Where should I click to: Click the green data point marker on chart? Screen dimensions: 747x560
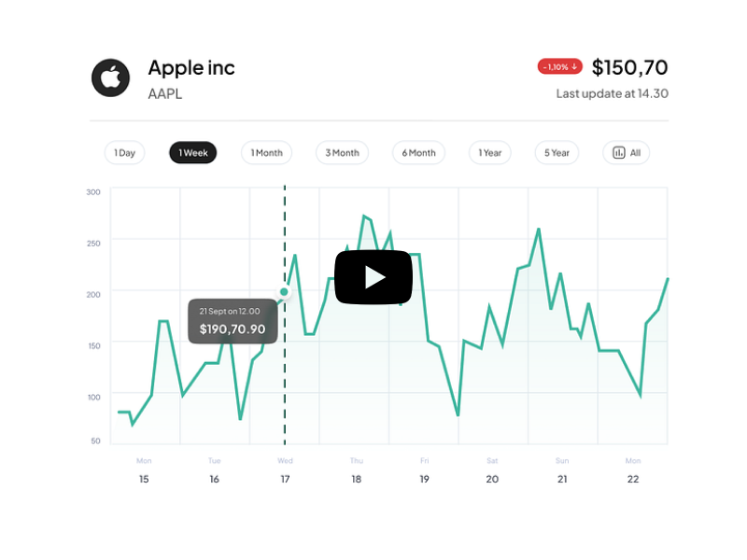point(285,292)
